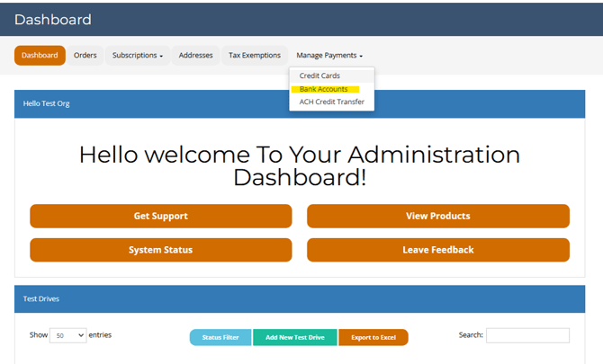This screenshot has height=364, width=603.
Task: Open System Status
Action: click(x=161, y=250)
